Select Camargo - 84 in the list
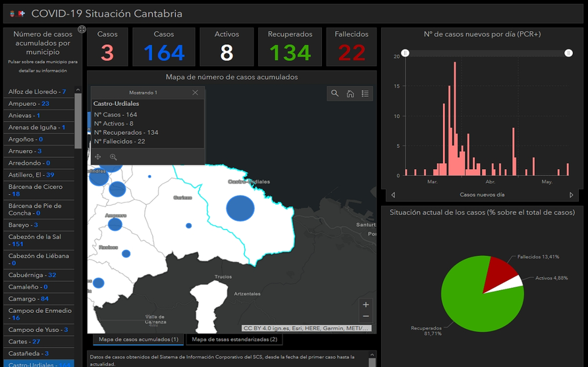Image resolution: width=588 pixels, height=367 pixels. (39, 299)
